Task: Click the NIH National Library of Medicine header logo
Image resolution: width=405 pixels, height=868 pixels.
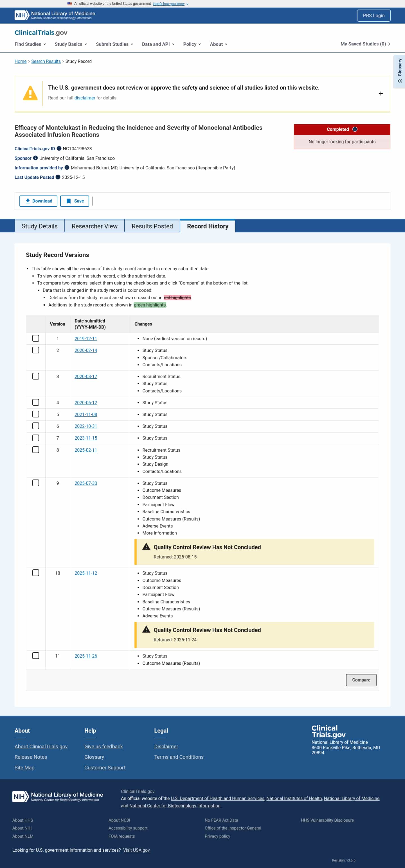Action: 55,15
